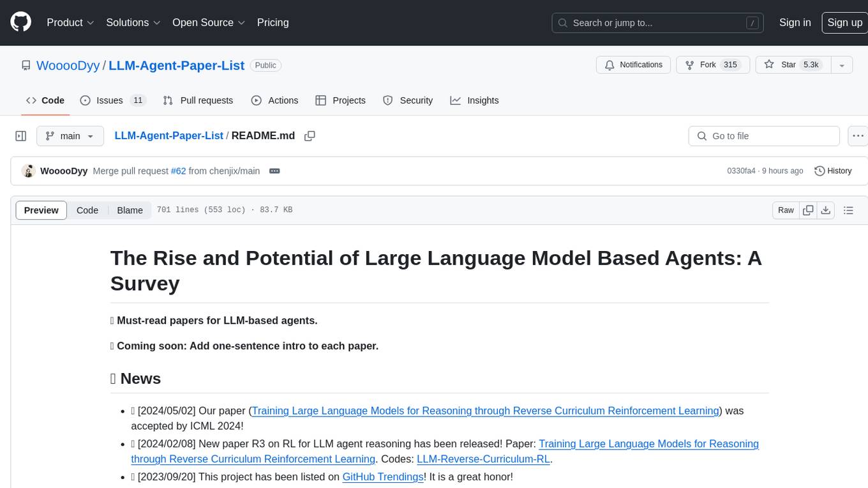Select the Preview view
The height and width of the screenshot is (488, 868).
pyautogui.click(x=41, y=210)
